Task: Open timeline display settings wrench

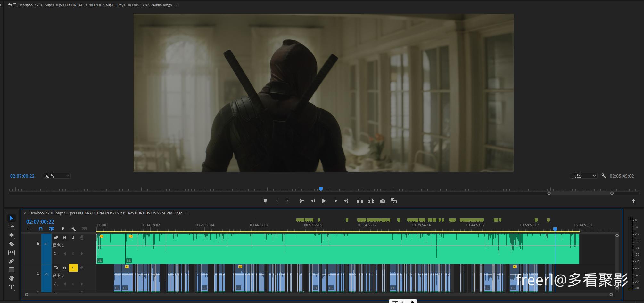Action: [x=73, y=229]
